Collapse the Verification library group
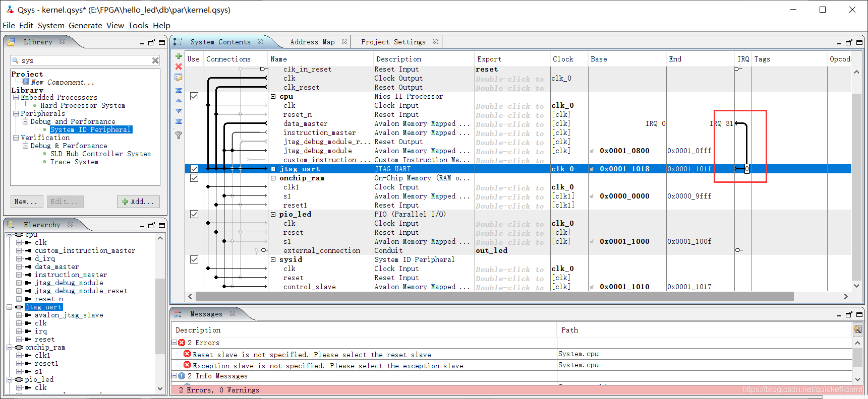 click(x=16, y=138)
